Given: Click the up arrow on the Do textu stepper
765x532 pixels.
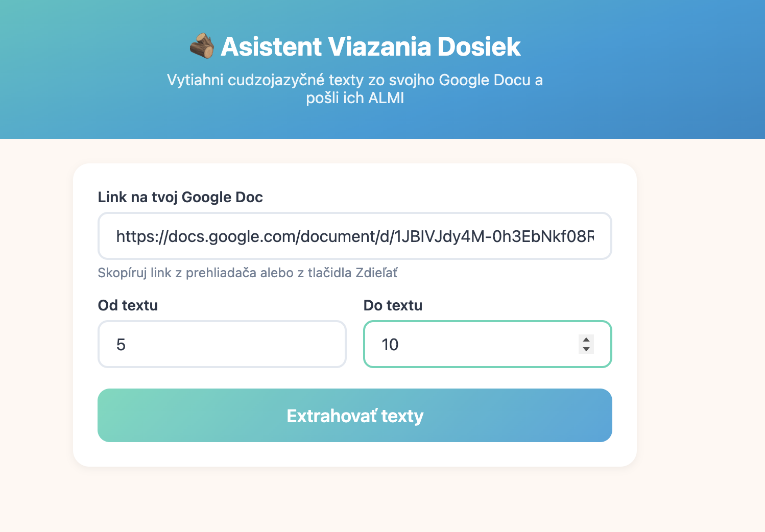Looking at the screenshot, I should point(586,339).
